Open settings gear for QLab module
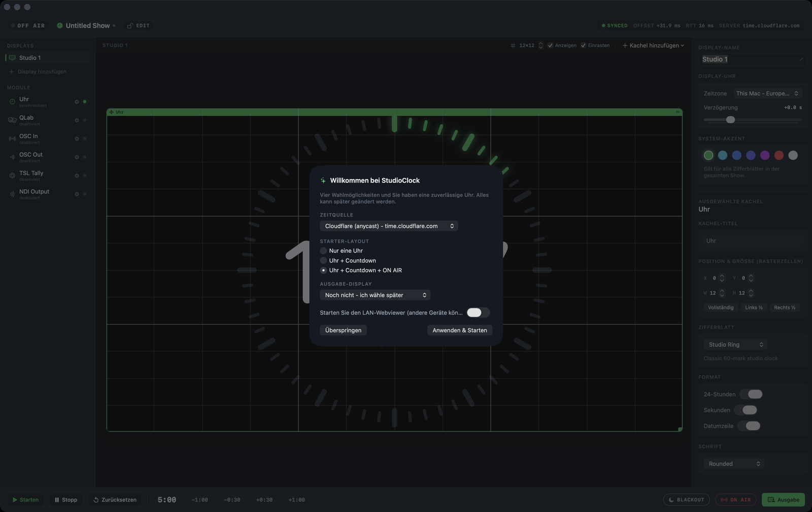The width and height of the screenshot is (812, 512). [x=77, y=120]
